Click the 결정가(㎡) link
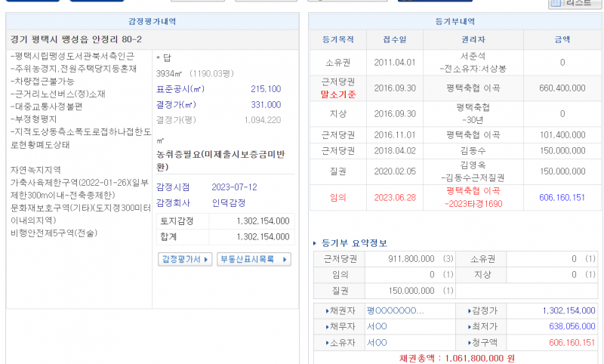The image size is (604, 364). point(176,104)
